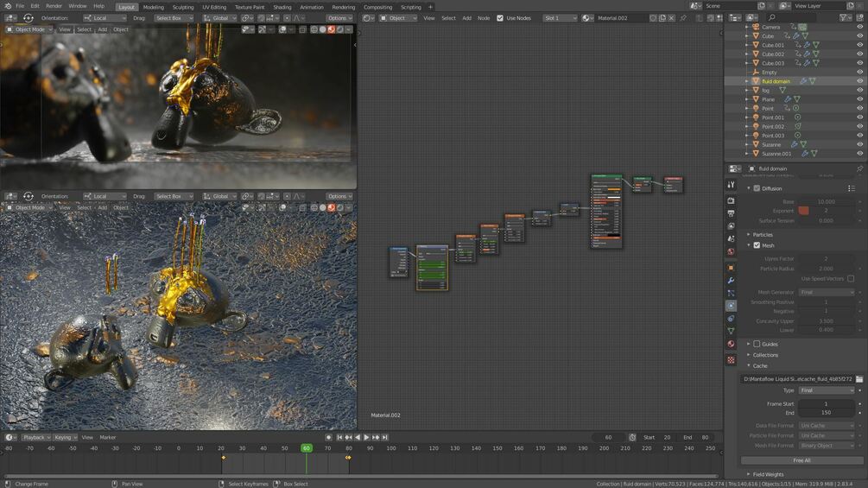Open the Slot 1 material slot dropdown

click(x=560, y=17)
